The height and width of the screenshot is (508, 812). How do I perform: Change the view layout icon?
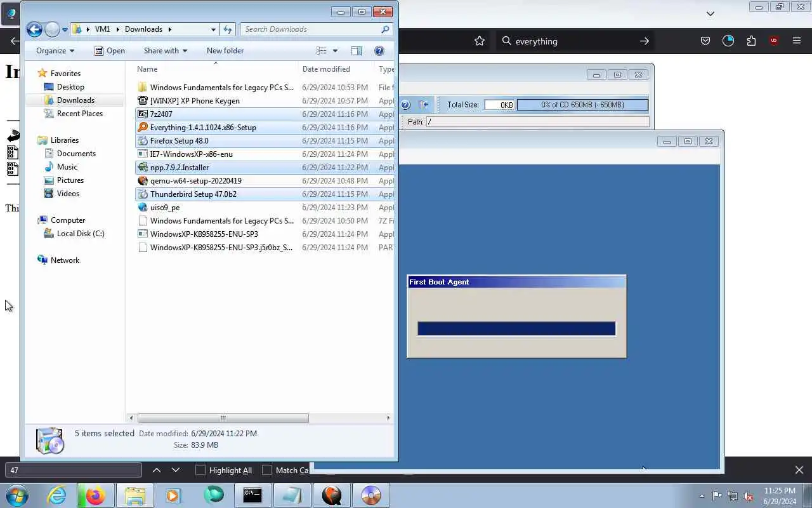coord(322,51)
